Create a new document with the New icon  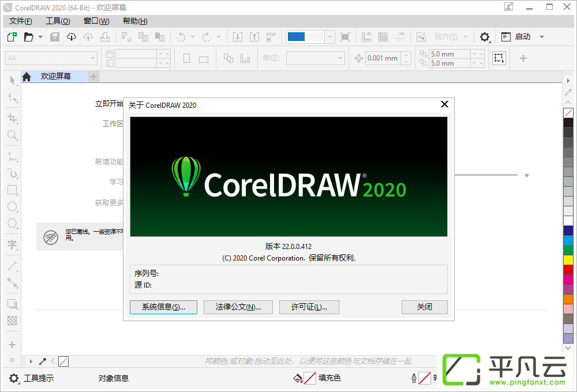click(12, 37)
